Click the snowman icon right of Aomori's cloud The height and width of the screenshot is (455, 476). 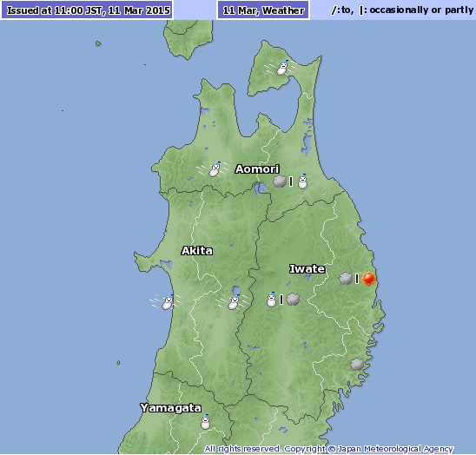coord(302,181)
